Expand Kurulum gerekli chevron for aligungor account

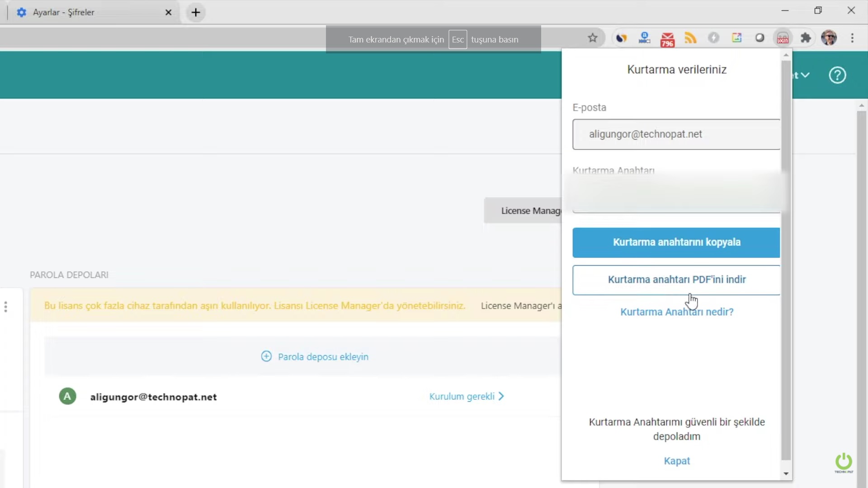pyautogui.click(x=501, y=396)
